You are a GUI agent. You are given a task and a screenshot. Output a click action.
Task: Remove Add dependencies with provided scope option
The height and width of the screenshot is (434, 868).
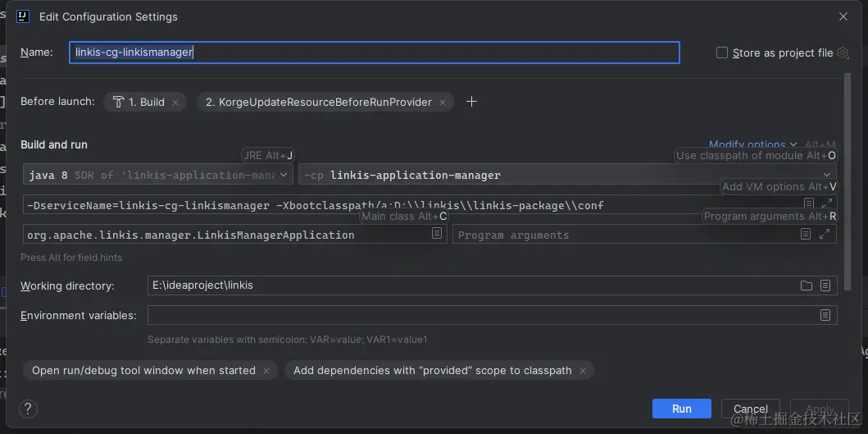point(583,371)
